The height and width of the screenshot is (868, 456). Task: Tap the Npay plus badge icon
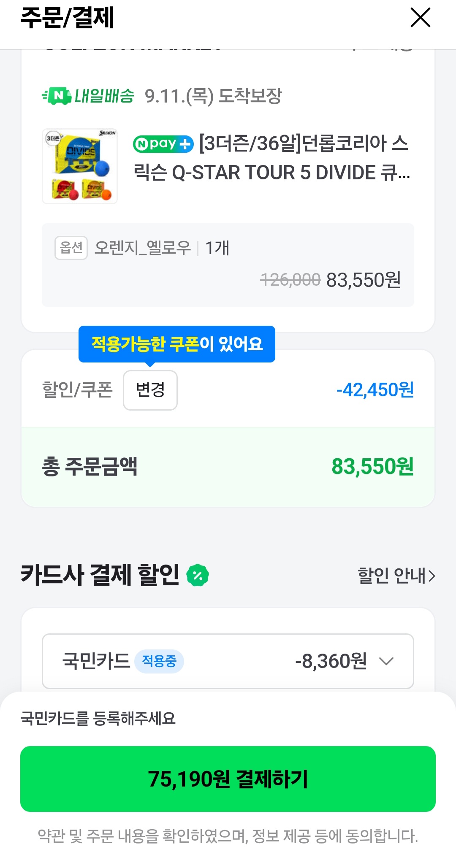[163, 144]
